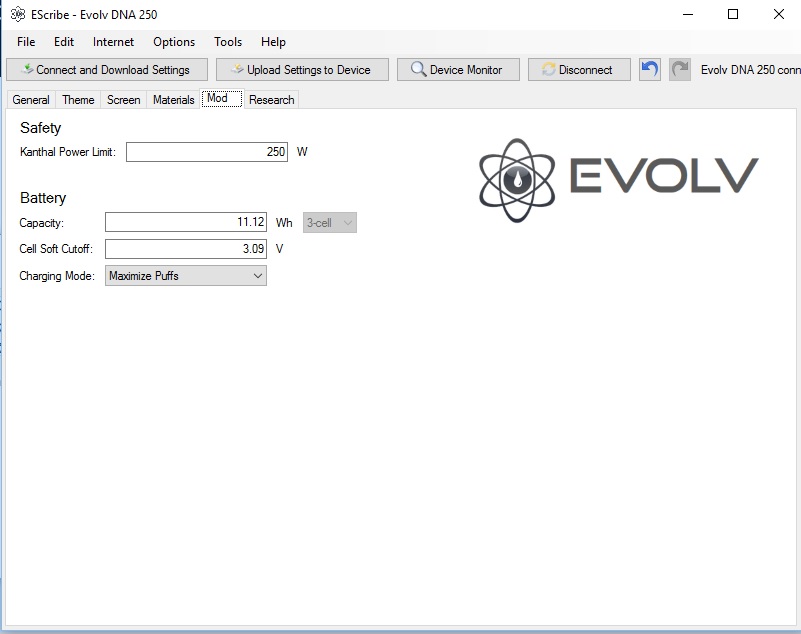Click Connect and Download Settings button

point(107,69)
